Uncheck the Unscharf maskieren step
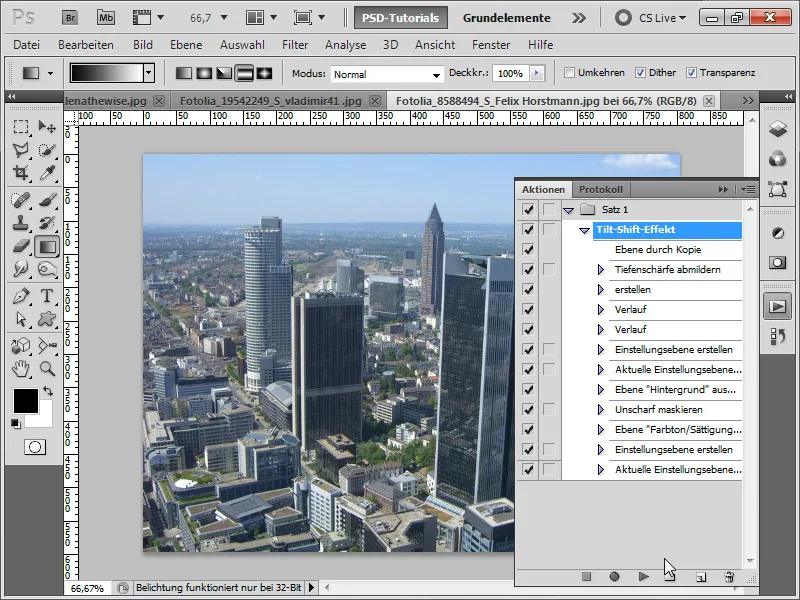 529,410
